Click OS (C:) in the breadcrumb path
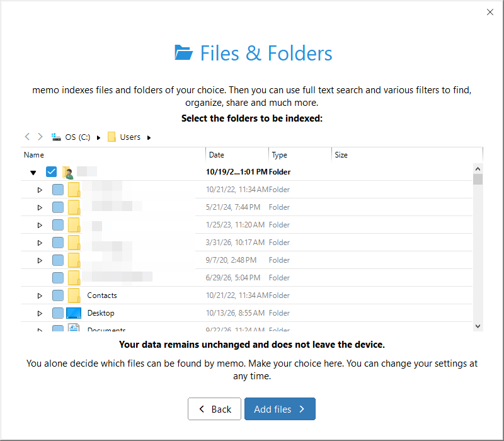Screen dimensions: 504x441 77,137
